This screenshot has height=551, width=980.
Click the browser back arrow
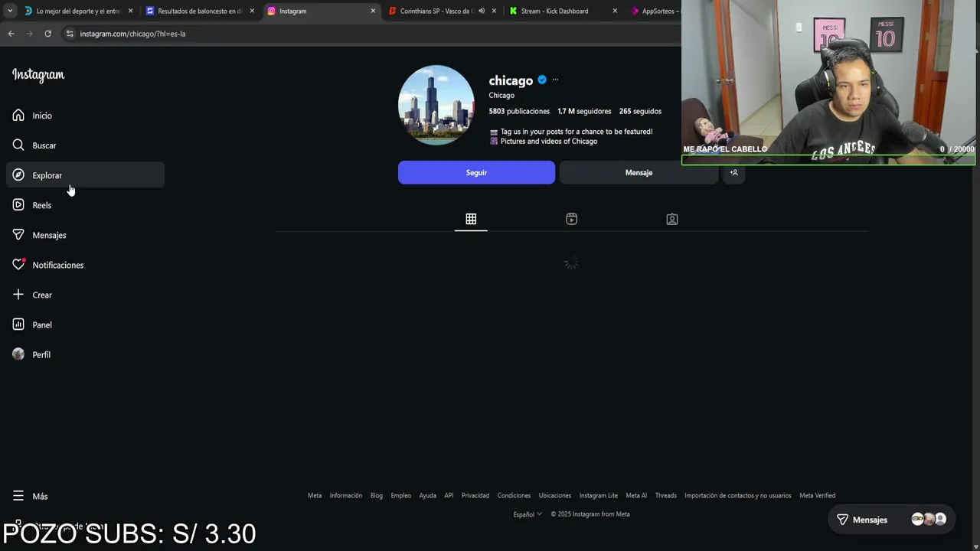11,34
